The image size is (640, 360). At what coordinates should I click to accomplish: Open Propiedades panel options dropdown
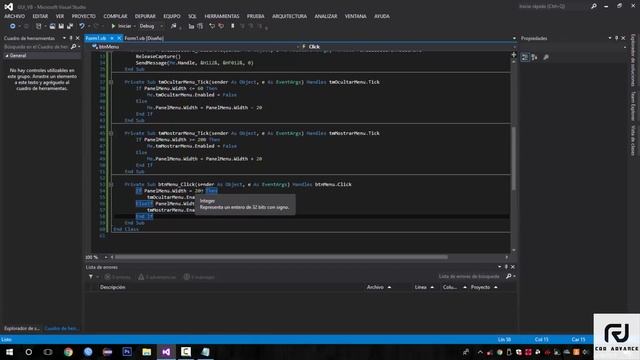tap(610, 38)
